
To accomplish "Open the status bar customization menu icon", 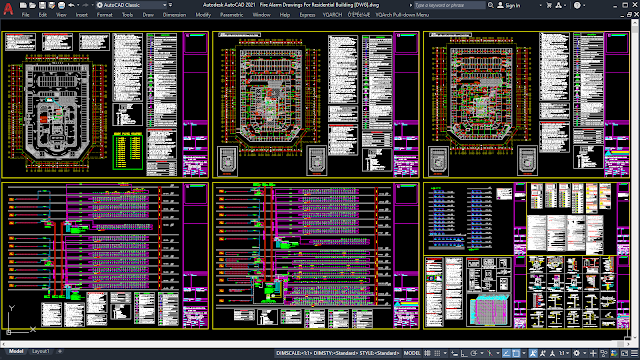I will tap(634, 353).
